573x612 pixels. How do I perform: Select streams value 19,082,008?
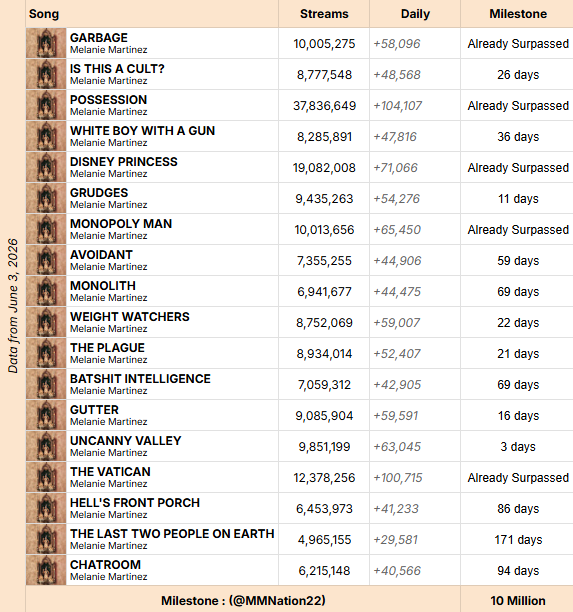(x=324, y=168)
